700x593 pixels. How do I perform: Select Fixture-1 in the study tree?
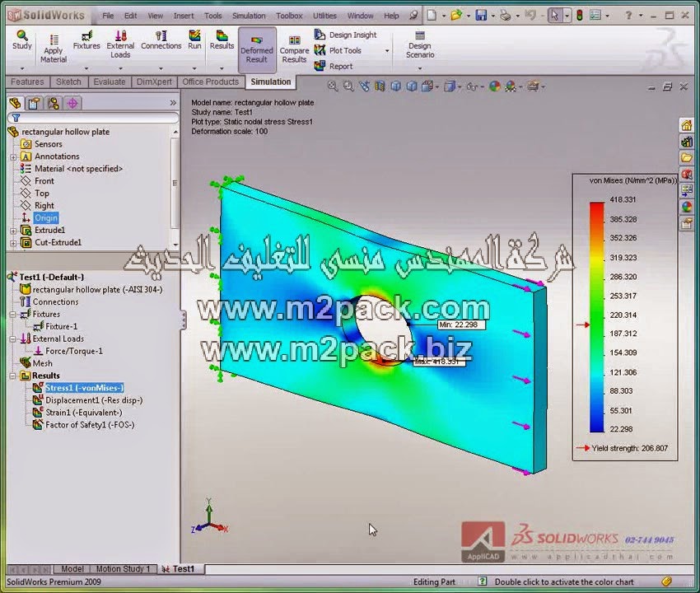[x=61, y=327]
